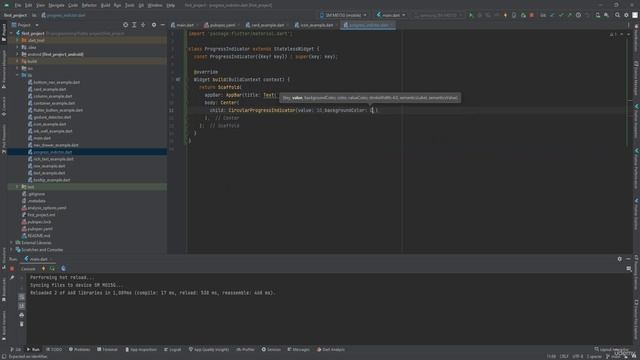Open main.dart run configuration dropdown
Screen dimensions: 640x360
(x=391, y=15)
